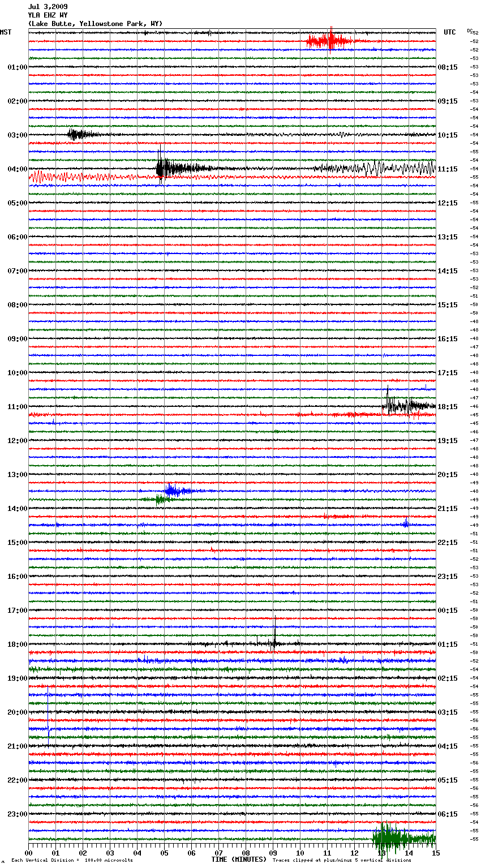Viewport: 481px width, 868px height.
Task: Click the MST column header
Action: pyautogui.click(x=6, y=32)
